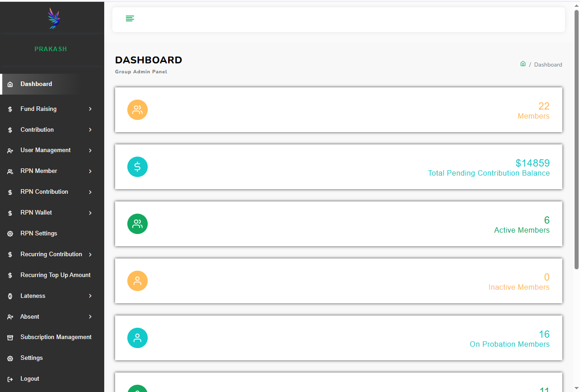Expand the Lateness submenu chevron
The width and height of the screenshot is (580, 392).
[90, 296]
